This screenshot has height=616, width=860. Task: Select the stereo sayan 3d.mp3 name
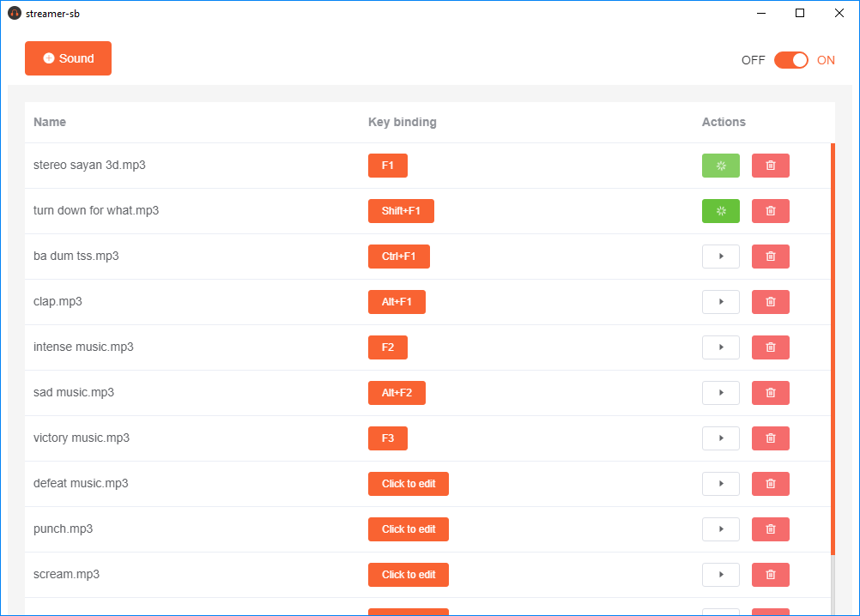point(89,165)
